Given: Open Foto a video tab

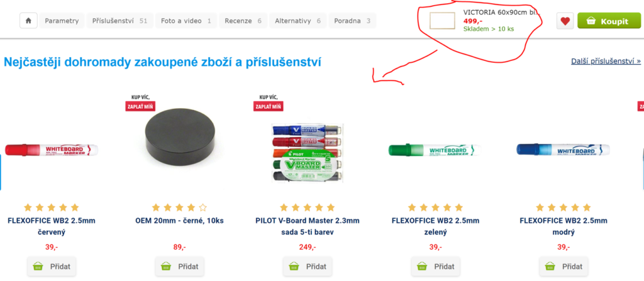Looking at the screenshot, I should click(186, 21).
